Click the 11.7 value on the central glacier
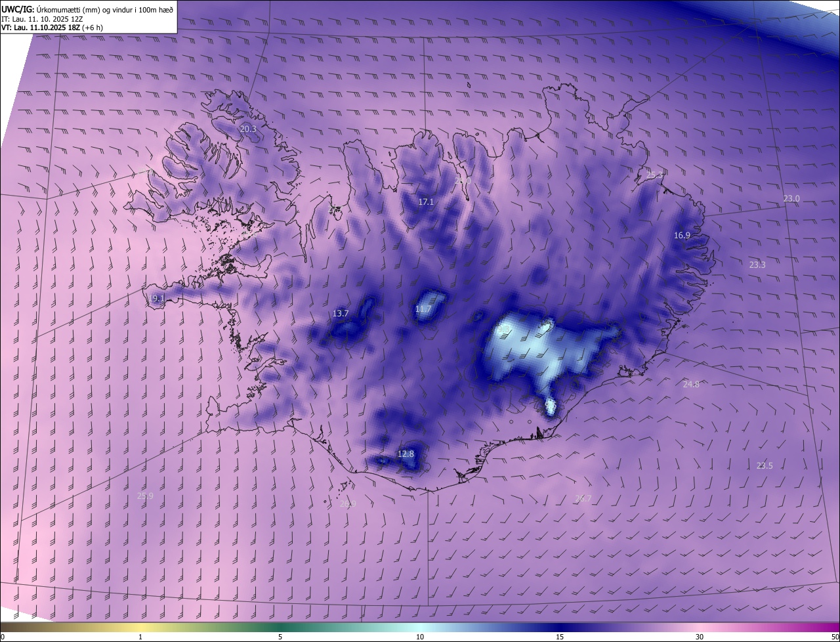The image size is (840, 642). (x=423, y=309)
